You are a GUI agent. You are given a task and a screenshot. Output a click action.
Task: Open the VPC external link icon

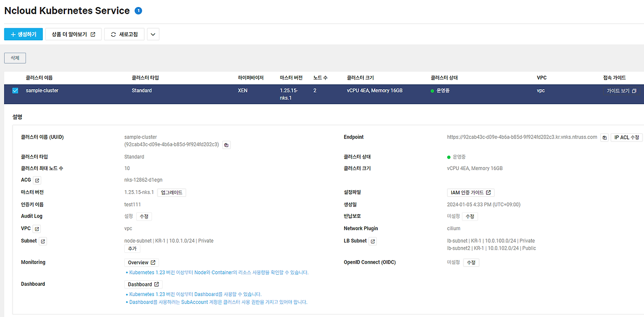point(37,229)
